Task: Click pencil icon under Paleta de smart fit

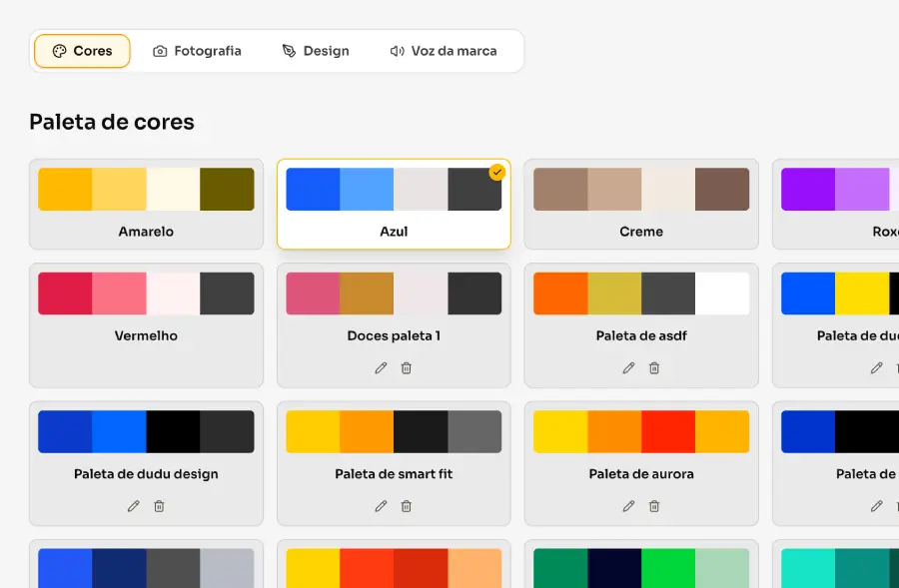Action: coord(381,506)
